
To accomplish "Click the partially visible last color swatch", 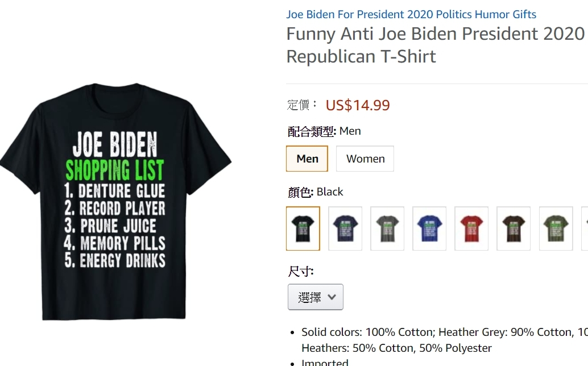I will pyautogui.click(x=585, y=228).
